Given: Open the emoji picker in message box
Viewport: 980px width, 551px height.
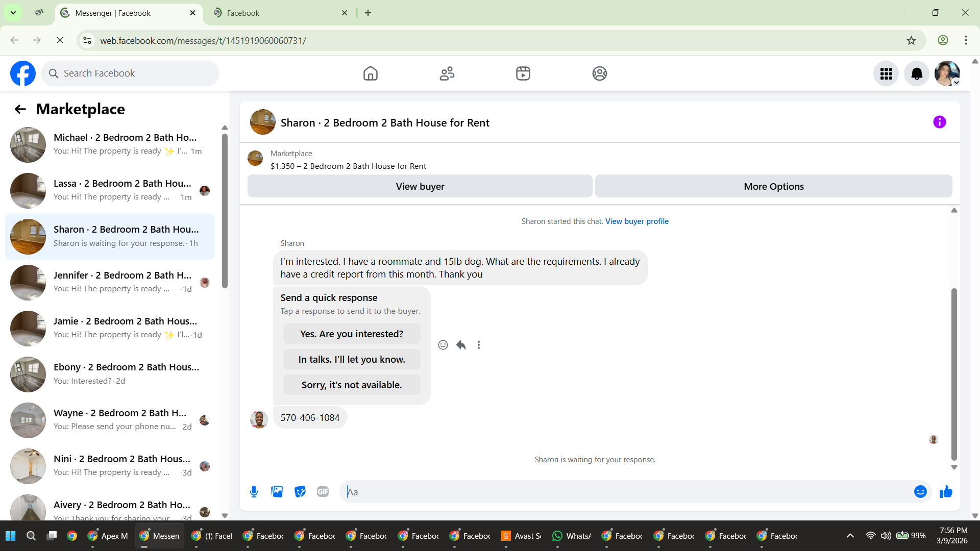Looking at the screenshot, I should pos(920,492).
